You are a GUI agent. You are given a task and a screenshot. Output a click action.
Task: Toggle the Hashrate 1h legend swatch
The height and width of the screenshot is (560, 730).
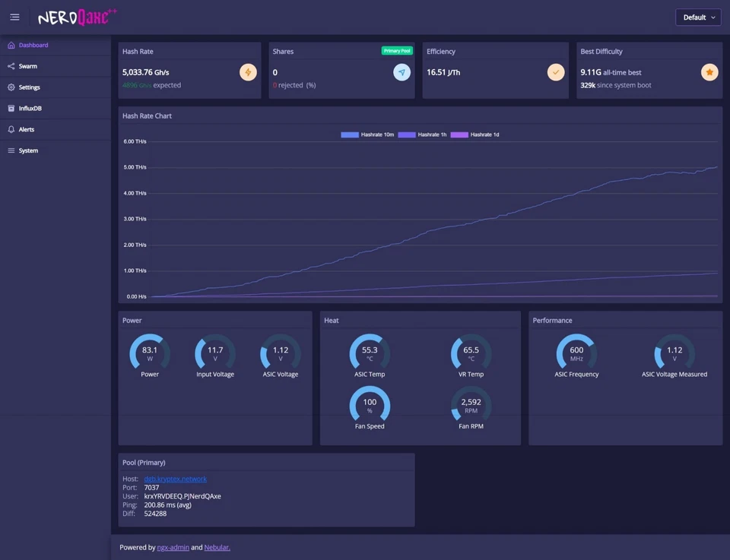406,134
